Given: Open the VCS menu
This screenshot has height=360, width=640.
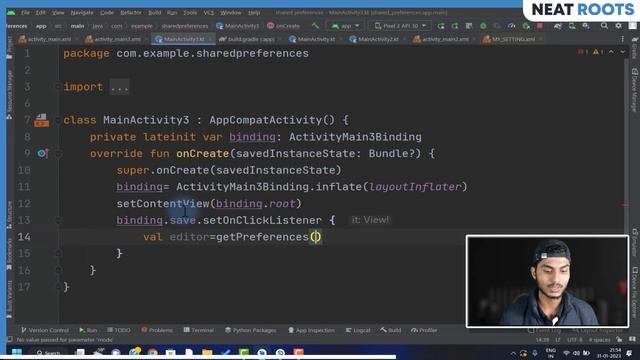Looking at the screenshot, I should tap(208, 13).
